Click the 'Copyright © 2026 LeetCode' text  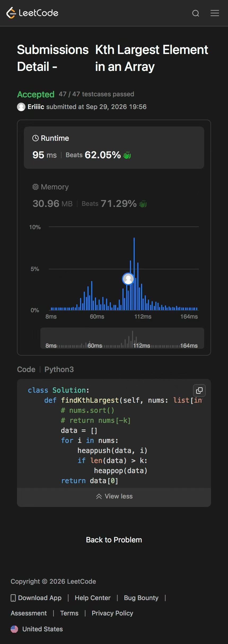point(53,581)
